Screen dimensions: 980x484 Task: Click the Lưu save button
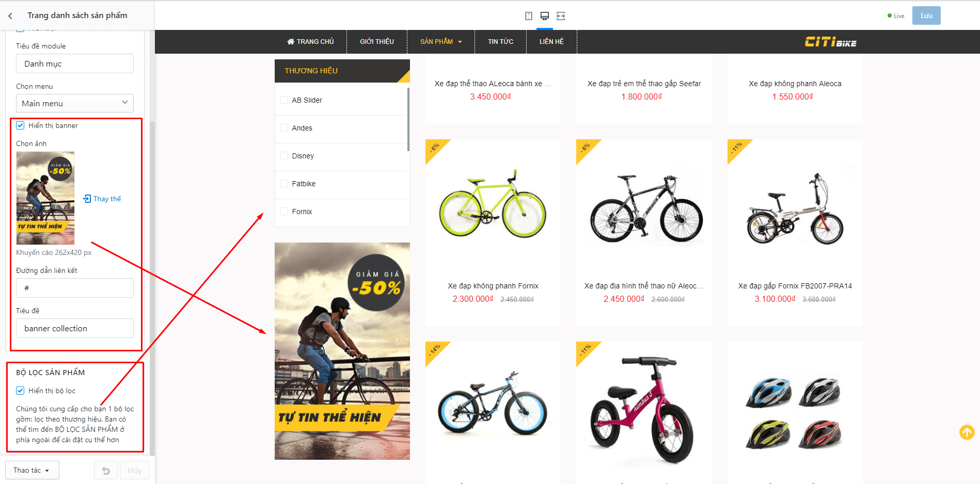tap(926, 15)
